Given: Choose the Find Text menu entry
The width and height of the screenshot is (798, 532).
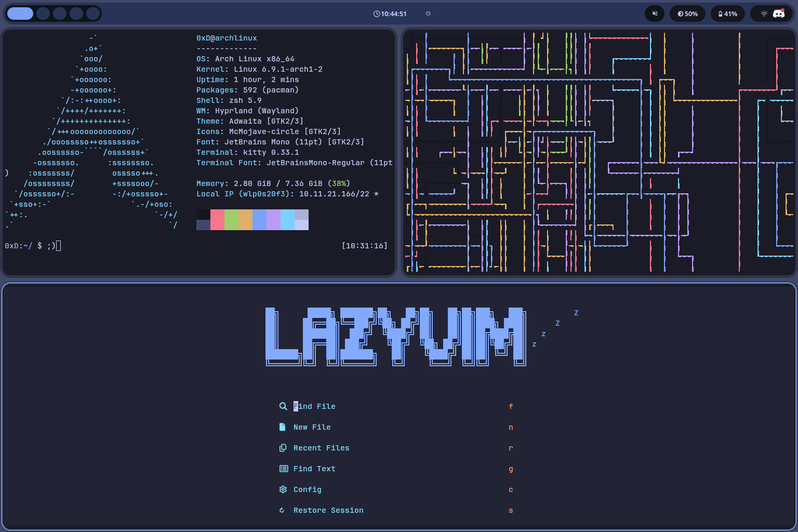Looking at the screenshot, I should point(314,469).
